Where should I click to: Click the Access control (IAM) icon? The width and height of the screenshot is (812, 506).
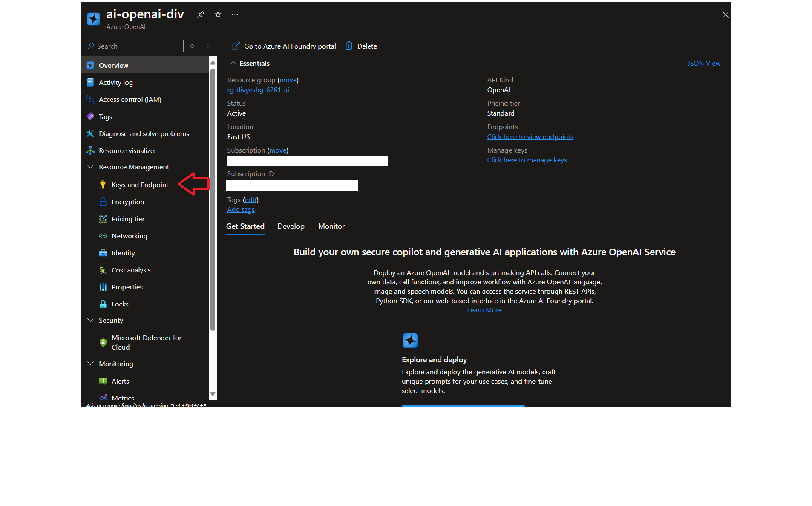90,99
